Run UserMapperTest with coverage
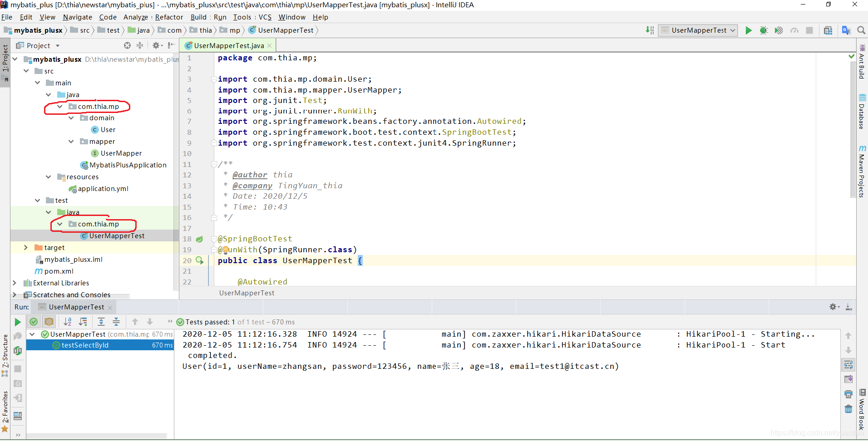868x441 pixels. pos(779,30)
